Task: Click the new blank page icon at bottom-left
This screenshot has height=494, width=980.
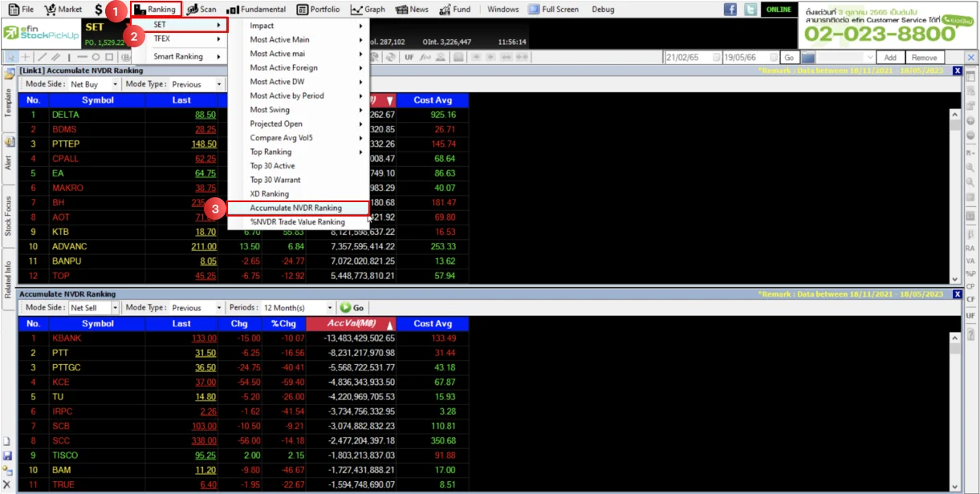Action: [7, 441]
